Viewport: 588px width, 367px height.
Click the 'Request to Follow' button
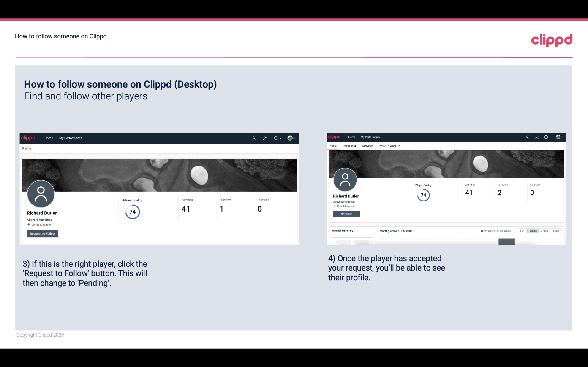coord(42,233)
